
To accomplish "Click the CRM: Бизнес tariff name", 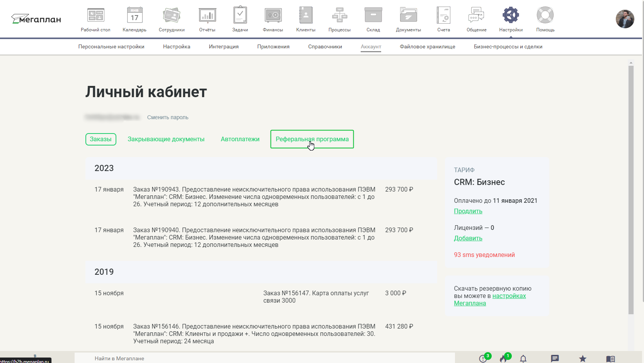I will coord(479,182).
